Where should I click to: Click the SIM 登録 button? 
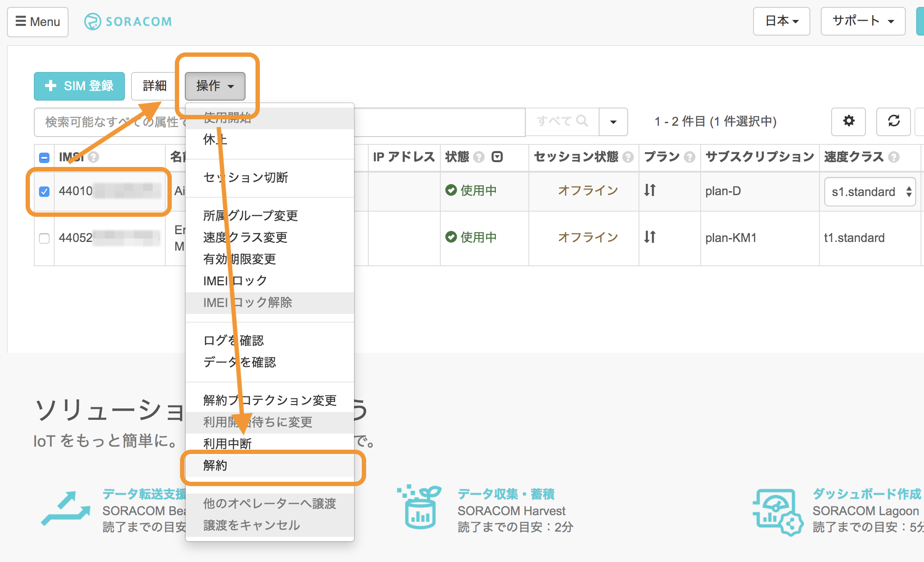point(79,86)
